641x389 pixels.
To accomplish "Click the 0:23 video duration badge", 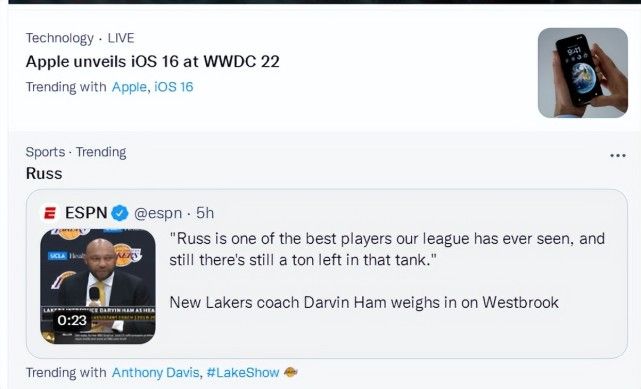I will 72,320.
